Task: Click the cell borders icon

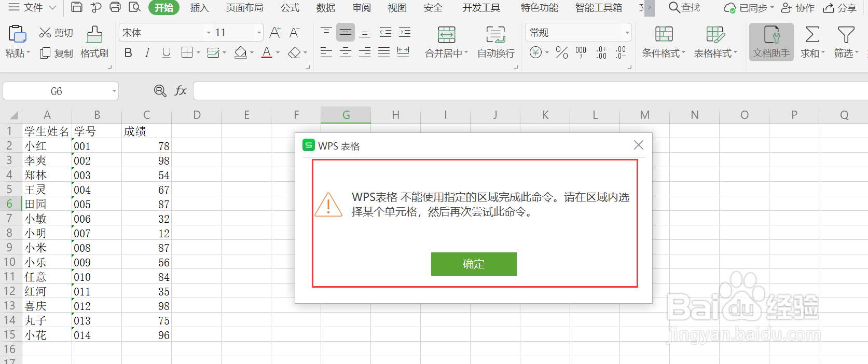Action: tap(187, 52)
